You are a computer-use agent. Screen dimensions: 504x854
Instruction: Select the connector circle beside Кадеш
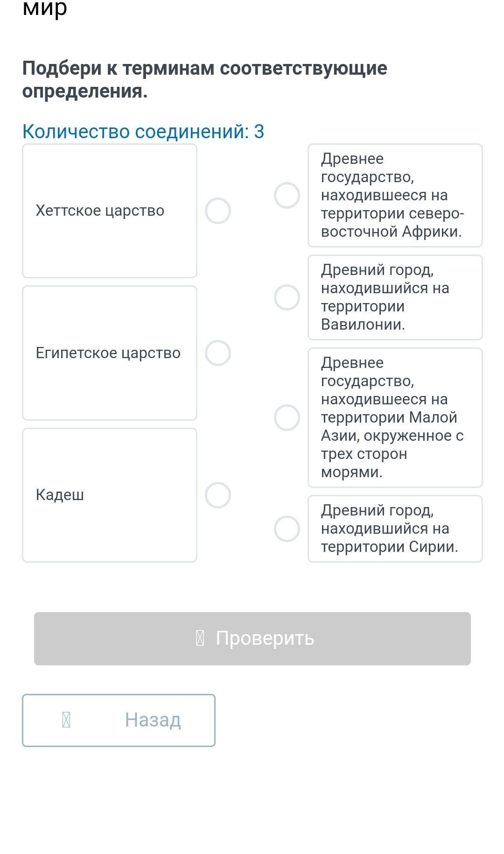pos(218,495)
